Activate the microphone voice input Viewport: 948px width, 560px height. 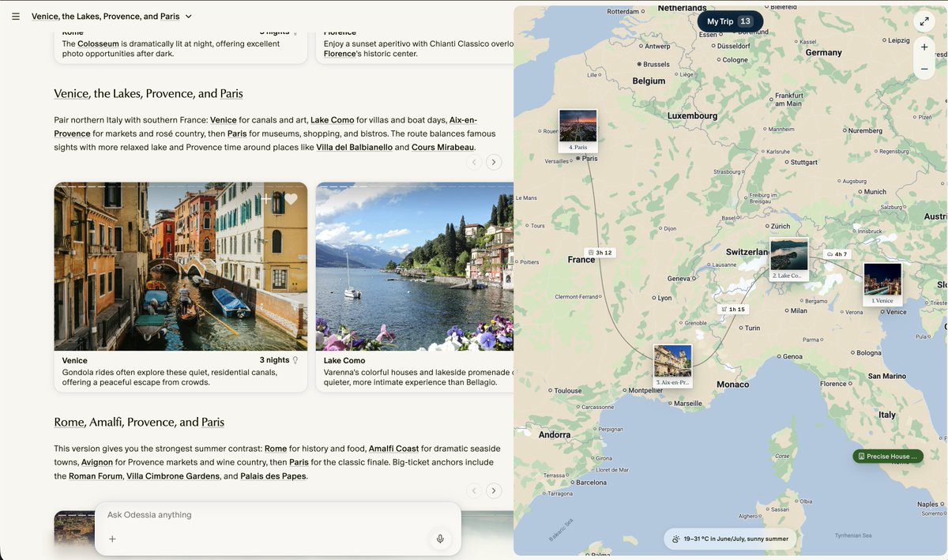pos(440,539)
